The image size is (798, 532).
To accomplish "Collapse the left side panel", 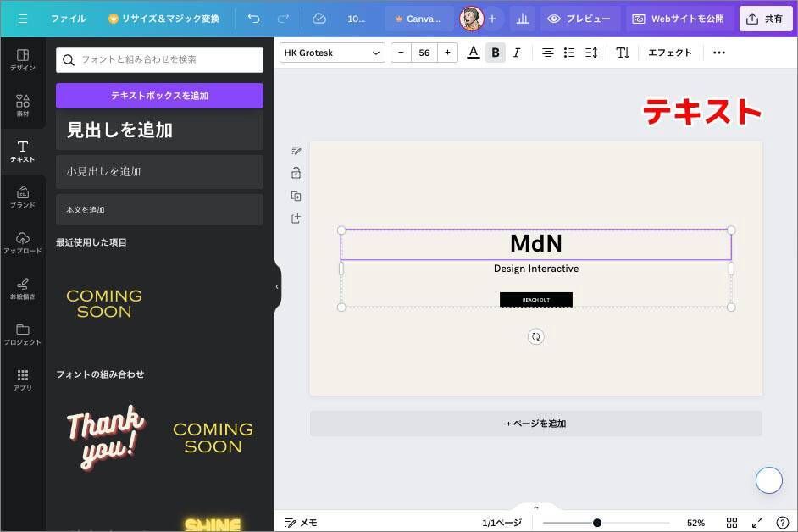I will pyautogui.click(x=276, y=286).
